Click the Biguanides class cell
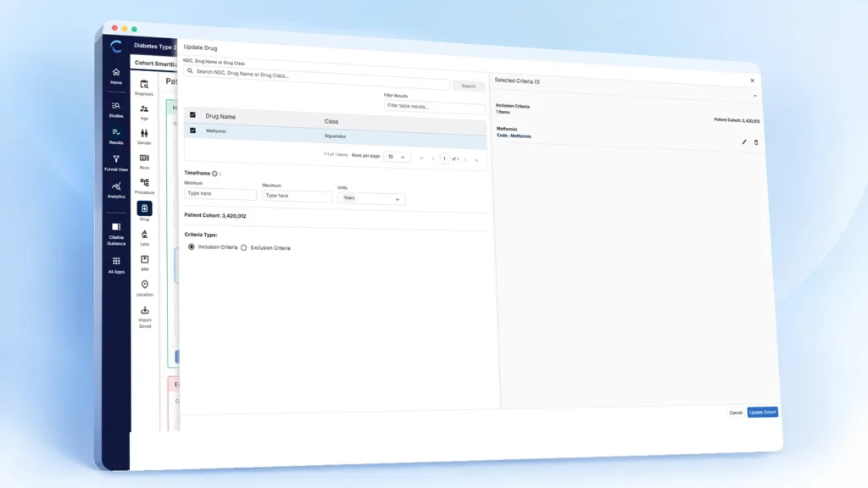The image size is (868, 488). [335, 136]
